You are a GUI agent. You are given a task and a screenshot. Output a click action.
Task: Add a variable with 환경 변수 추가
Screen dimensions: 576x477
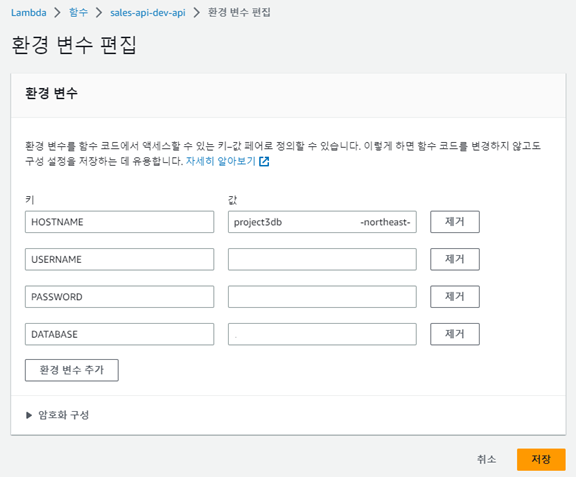[x=72, y=370]
